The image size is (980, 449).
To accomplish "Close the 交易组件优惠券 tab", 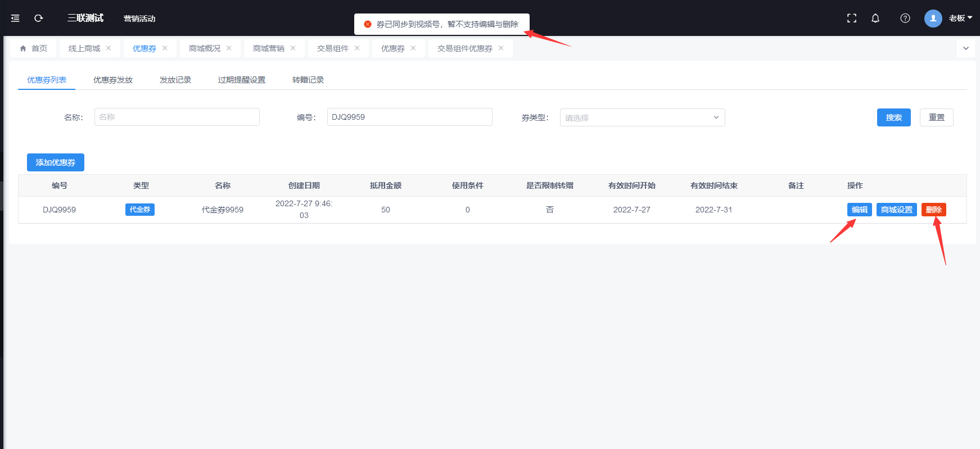I will [x=501, y=48].
